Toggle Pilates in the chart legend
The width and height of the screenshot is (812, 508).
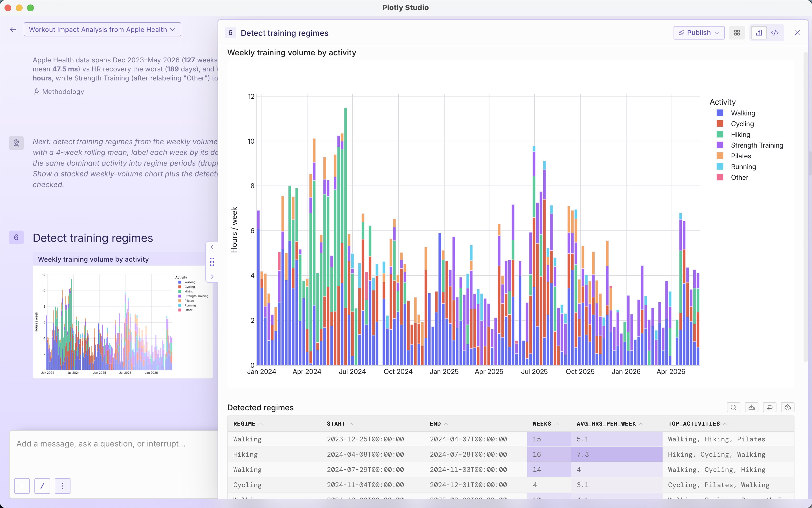point(734,156)
